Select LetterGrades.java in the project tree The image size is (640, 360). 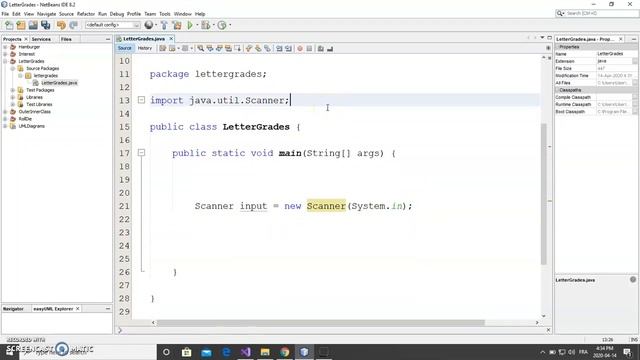[x=59, y=83]
